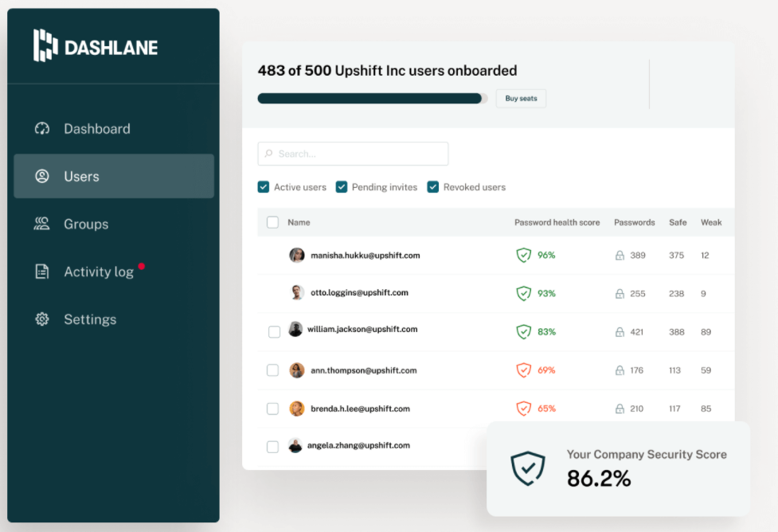Disable the Revoked users filter
This screenshot has width=778, height=532.
(x=433, y=187)
